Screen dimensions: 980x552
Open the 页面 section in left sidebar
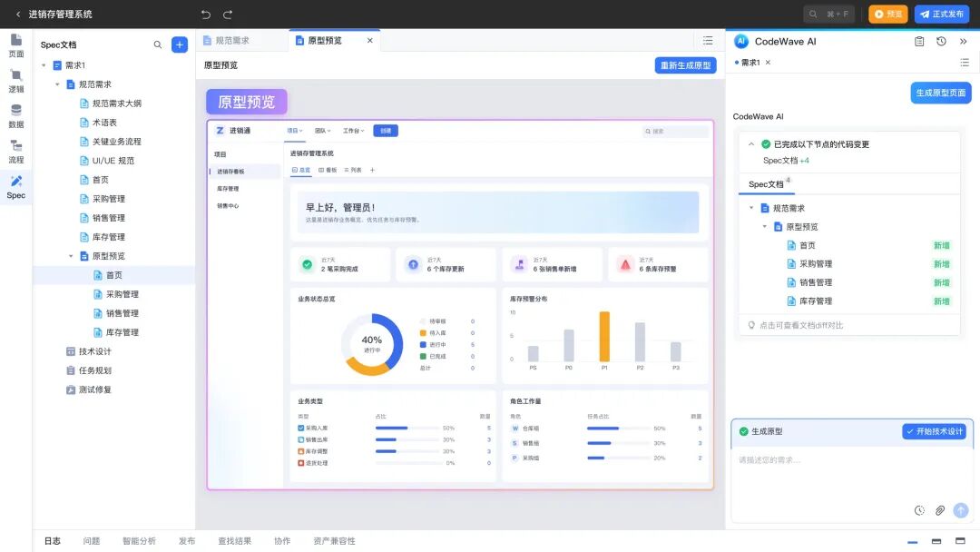click(15, 45)
